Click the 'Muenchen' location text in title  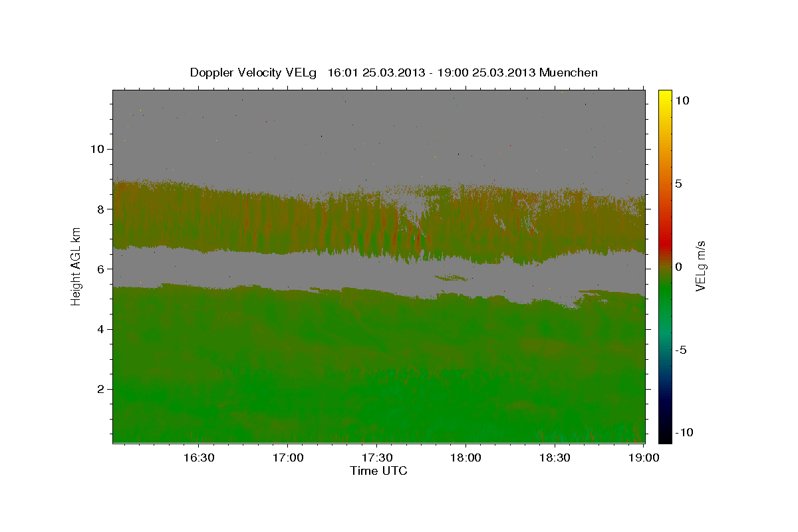pyautogui.click(x=569, y=72)
